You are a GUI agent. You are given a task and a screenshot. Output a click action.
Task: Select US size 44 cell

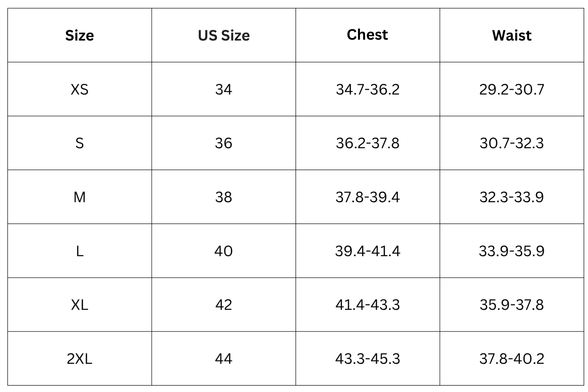224,359
